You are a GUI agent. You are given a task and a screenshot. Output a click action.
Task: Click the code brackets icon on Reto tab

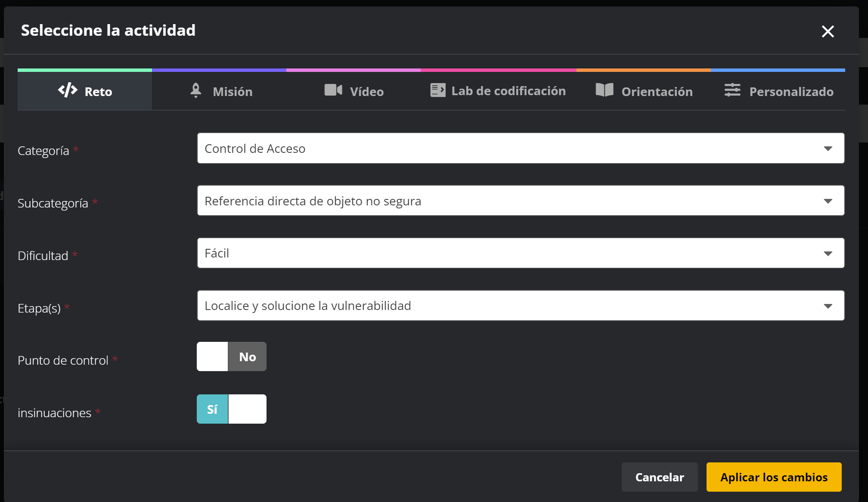pos(68,90)
